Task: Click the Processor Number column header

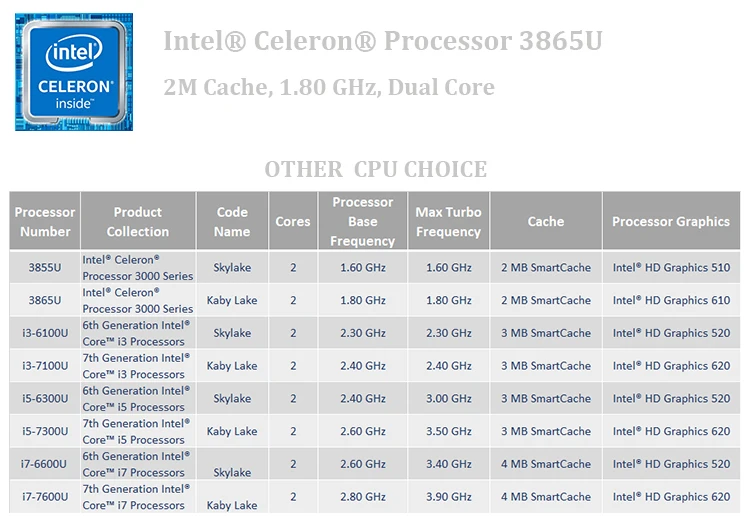Action: [45, 221]
